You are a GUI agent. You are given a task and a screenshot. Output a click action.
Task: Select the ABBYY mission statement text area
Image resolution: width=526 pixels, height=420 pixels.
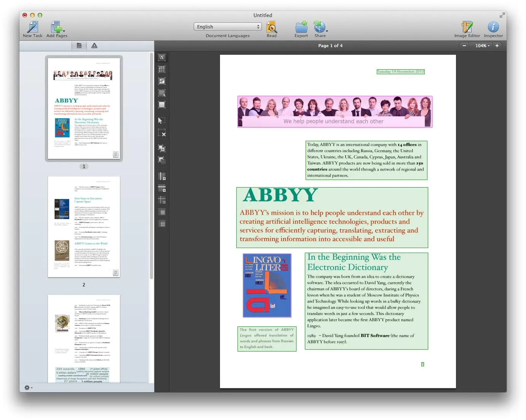click(332, 218)
